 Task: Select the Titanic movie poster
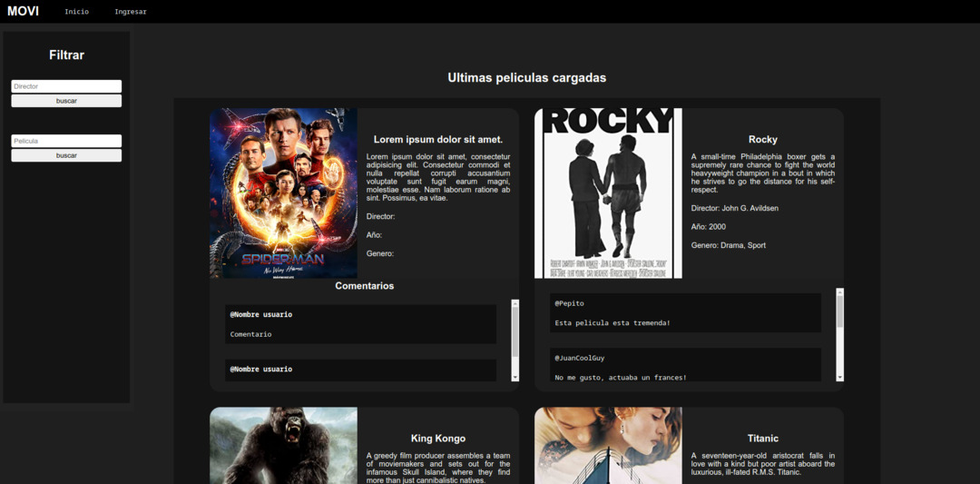tap(608, 445)
